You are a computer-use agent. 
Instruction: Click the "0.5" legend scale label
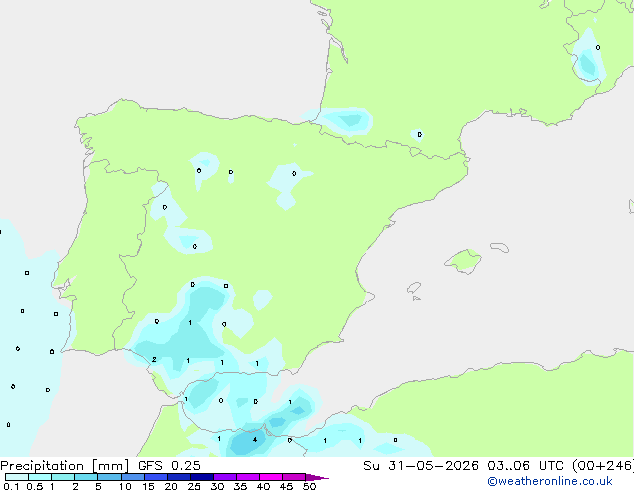point(35,486)
